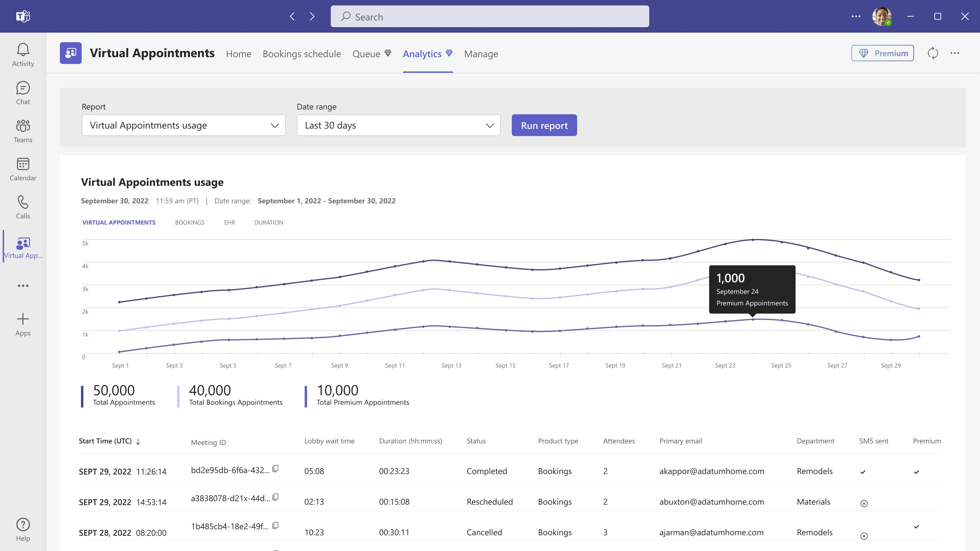The width and height of the screenshot is (980, 551).
Task: Open the Date range dropdown selector
Action: click(398, 124)
